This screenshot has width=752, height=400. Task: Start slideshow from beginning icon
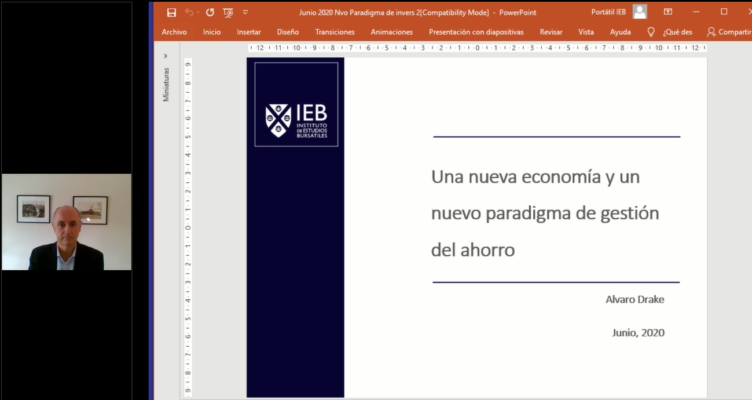pyautogui.click(x=228, y=12)
